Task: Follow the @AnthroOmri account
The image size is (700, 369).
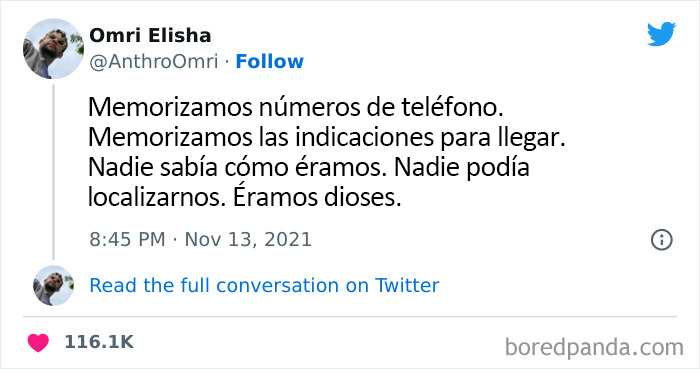Action: click(270, 62)
